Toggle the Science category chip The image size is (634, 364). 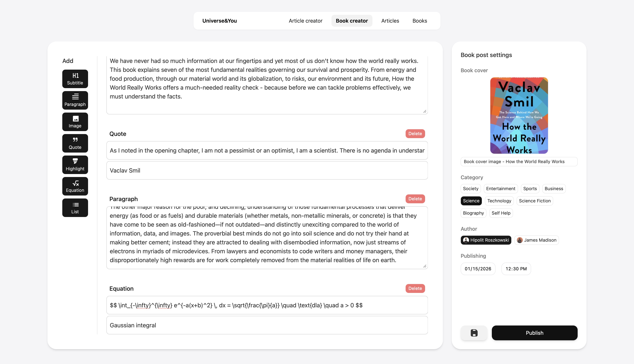(471, 201)
